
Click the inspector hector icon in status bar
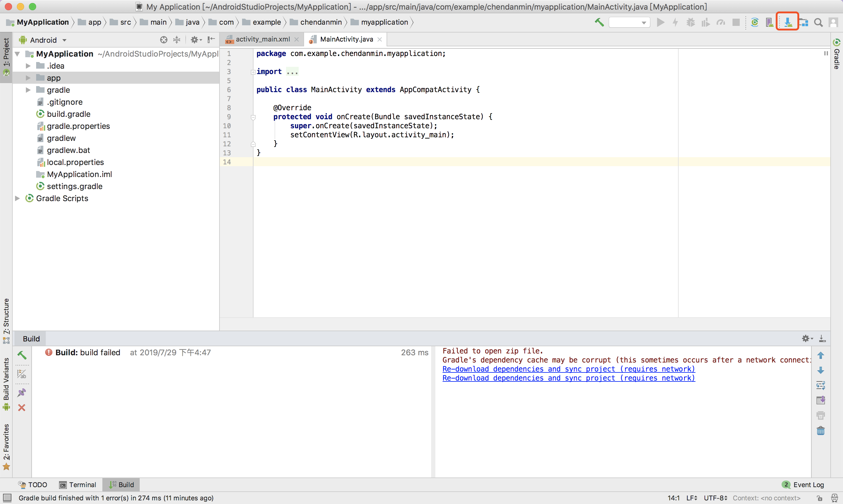[x=835, y=498]
